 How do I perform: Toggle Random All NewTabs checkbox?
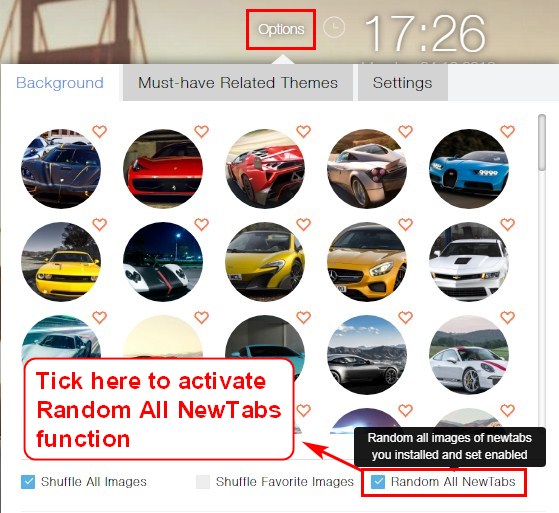pos(378,482)
